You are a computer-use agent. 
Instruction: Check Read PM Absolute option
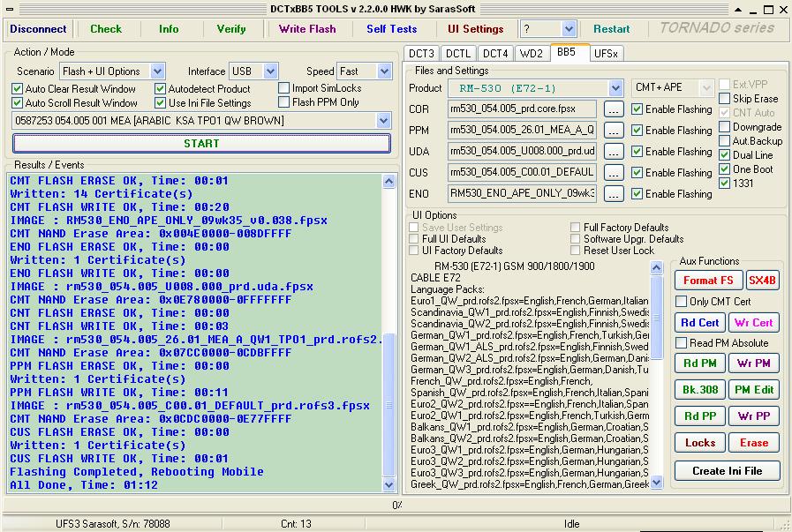point(681,342)
